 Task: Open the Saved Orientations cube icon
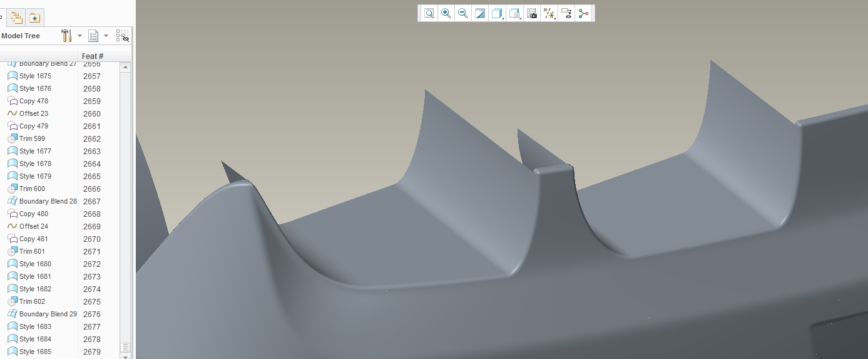[x=515, y=13]
